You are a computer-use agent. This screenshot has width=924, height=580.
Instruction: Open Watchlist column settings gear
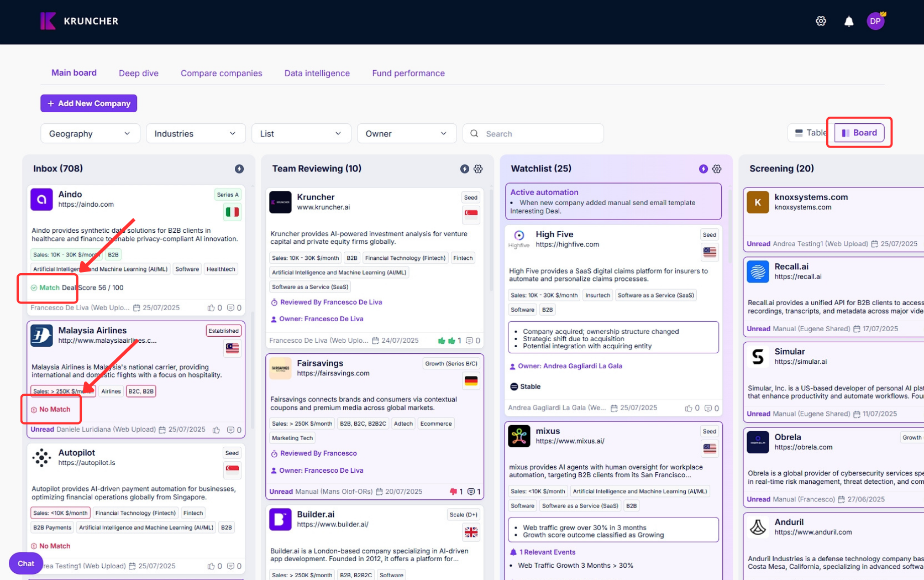pyautogui.click(x=717, y=169)
